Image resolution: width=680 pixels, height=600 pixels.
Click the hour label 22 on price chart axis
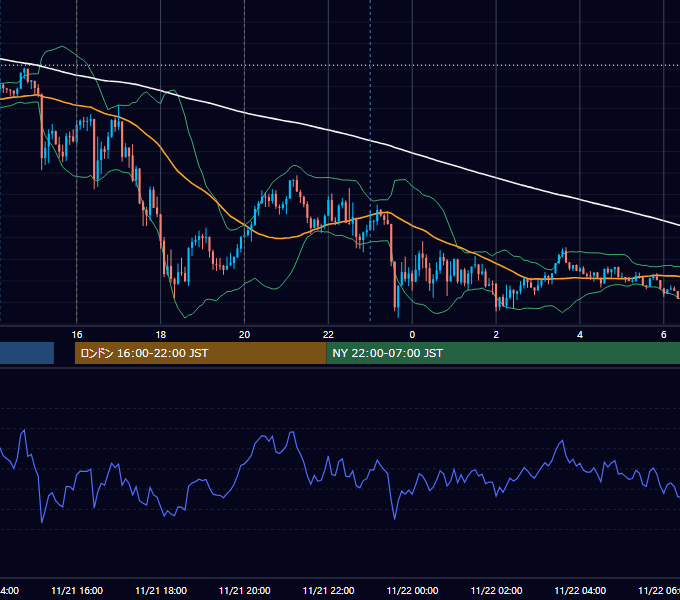pos(328,334)
